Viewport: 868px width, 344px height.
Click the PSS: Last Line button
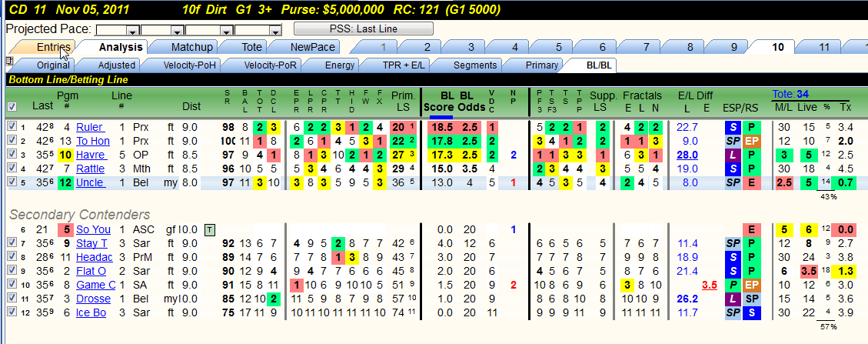[x=364, y=28]
